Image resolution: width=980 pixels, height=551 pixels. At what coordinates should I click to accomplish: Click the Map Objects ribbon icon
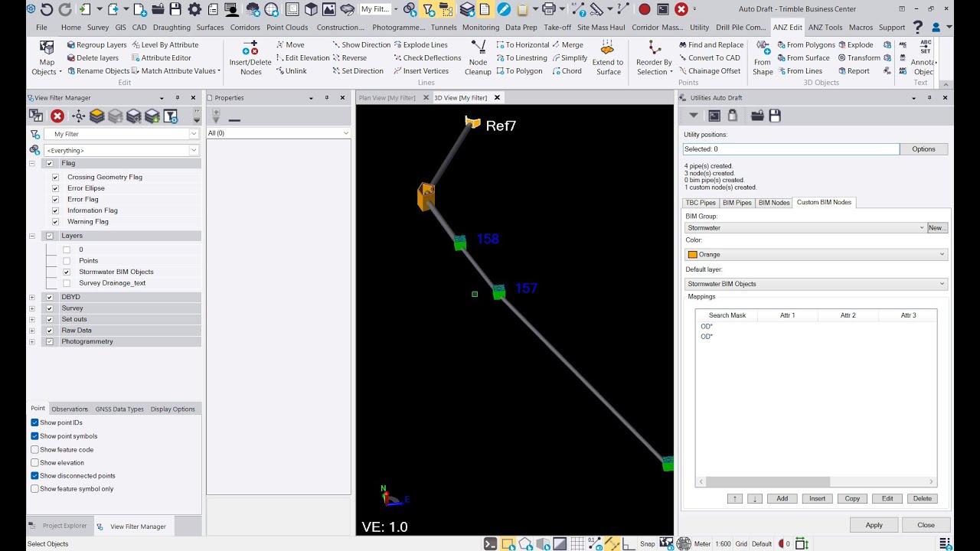(47, 58)
